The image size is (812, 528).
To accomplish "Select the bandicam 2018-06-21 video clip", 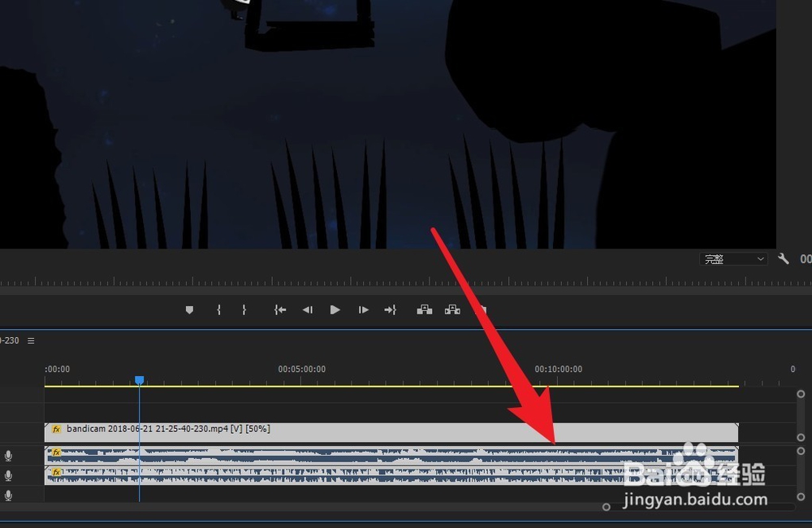I will pyautogui.click(x=391, y=432).
